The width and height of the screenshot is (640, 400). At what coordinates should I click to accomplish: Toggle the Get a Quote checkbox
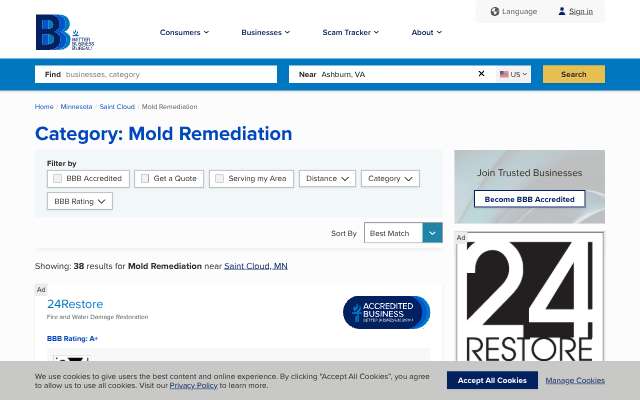tap(145, 178)
